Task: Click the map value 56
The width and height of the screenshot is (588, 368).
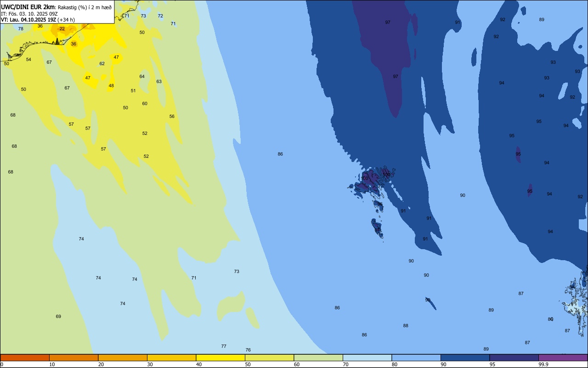Action: pyautogui.click(x=172, y=117)
